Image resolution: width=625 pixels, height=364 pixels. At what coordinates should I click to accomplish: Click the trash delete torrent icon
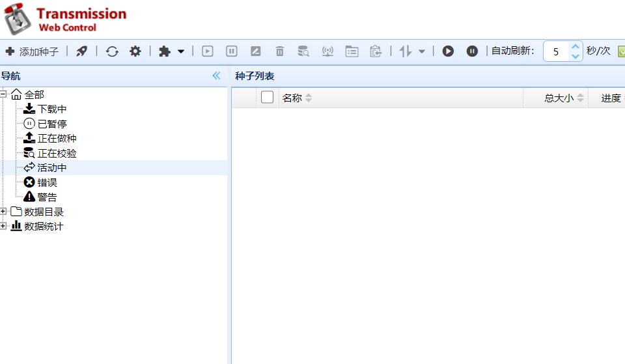coord(280,51)
